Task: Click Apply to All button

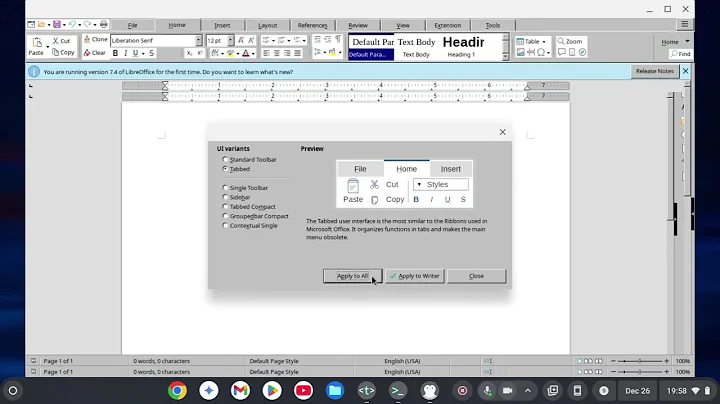Action: 352,276
